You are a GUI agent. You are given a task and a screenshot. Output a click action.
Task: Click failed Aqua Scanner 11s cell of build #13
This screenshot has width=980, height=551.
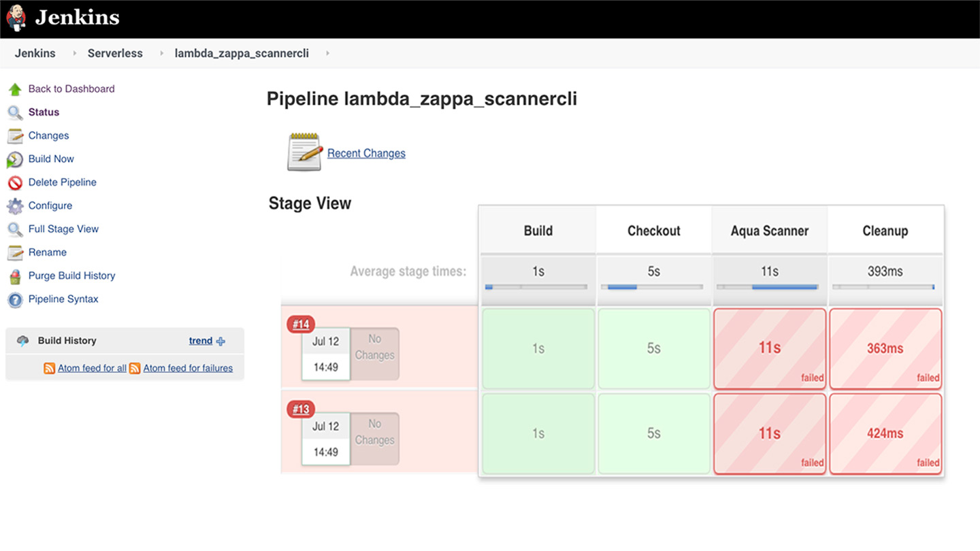[x=770, y=433]
